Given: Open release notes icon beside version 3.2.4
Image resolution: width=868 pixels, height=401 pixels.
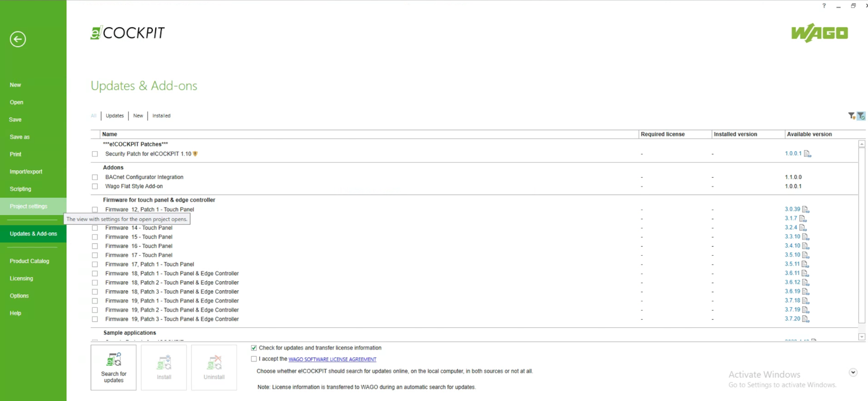Looking at the screenshot, I should tap(803, 228).
